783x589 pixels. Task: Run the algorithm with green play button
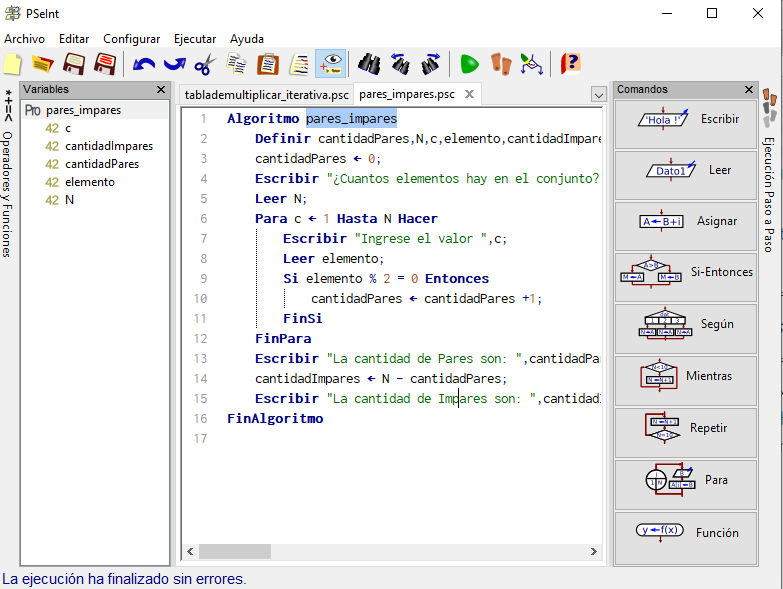point(469,64)
